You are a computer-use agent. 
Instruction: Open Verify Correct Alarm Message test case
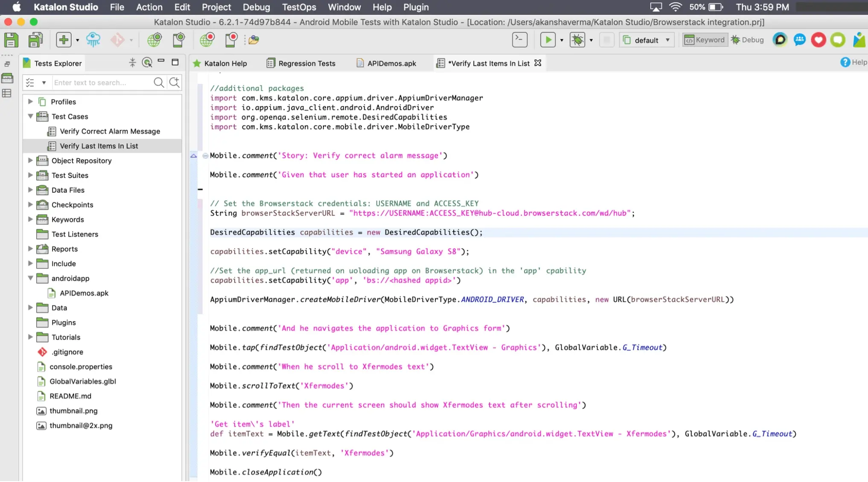[110, 131]
